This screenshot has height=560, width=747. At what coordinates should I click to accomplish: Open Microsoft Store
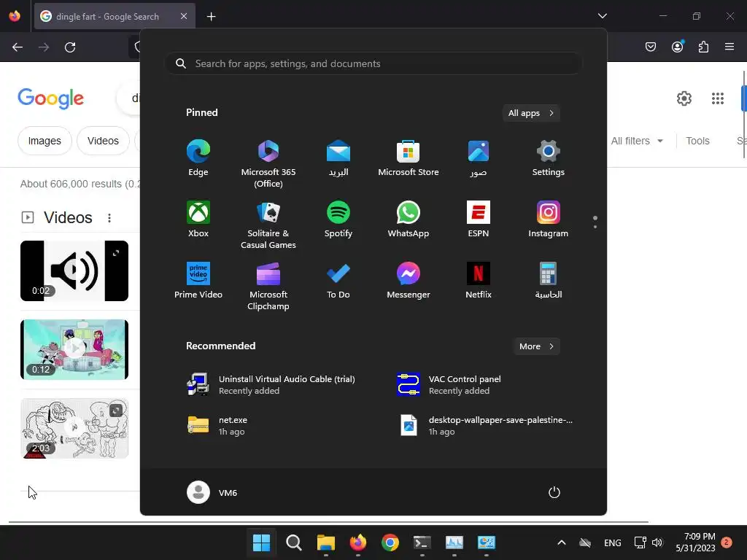409,158
